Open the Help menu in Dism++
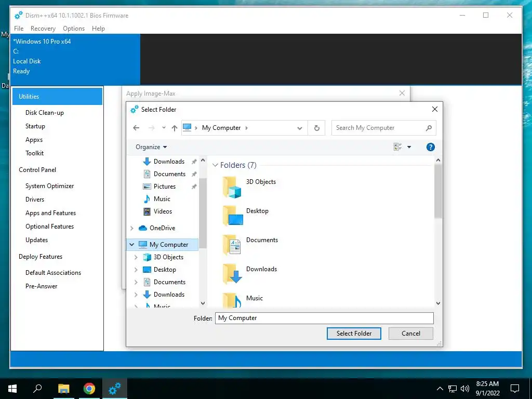Screen dimensions: 532x399 [x=98, y=29]
